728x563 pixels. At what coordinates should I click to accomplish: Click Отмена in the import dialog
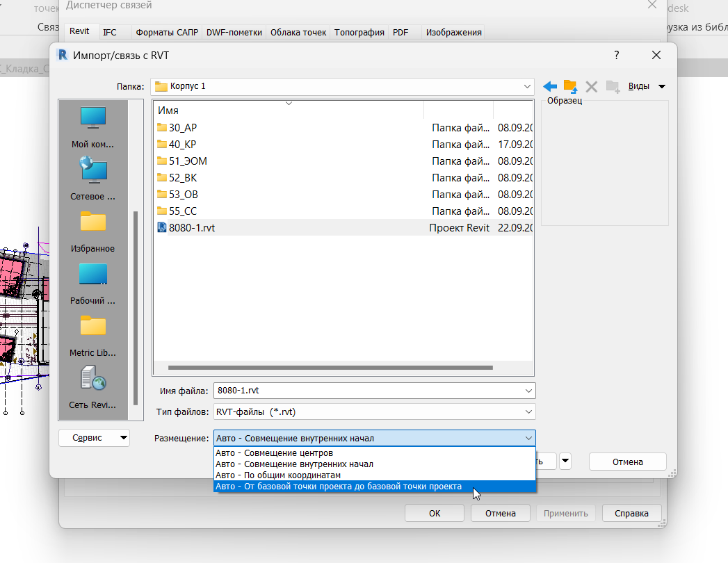(x=627, y=462)
